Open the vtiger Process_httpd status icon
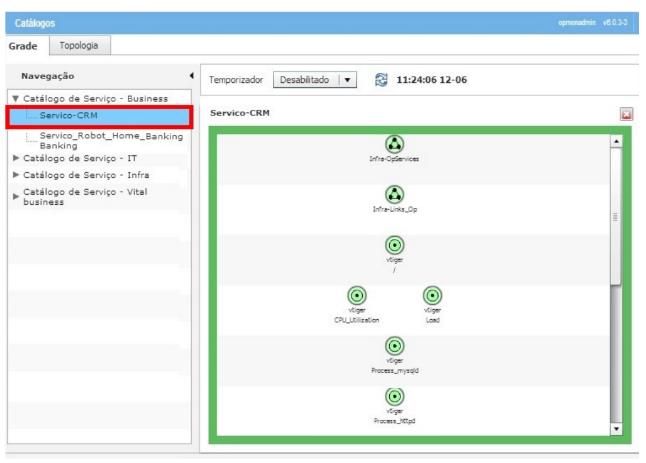Image resolution: width=646 pixels, height=463 pixels. 394,397
